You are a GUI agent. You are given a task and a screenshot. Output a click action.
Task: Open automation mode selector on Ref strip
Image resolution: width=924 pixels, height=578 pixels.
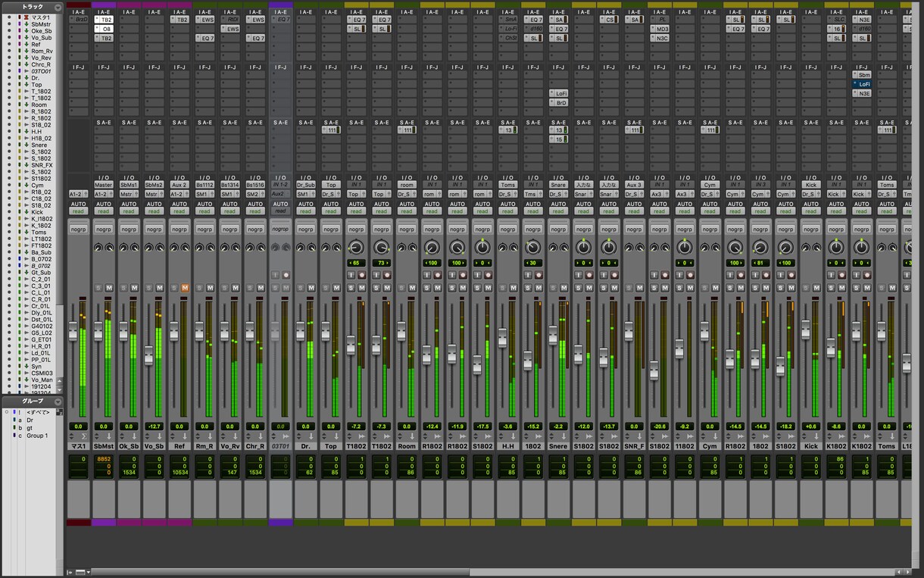point(179,211)
